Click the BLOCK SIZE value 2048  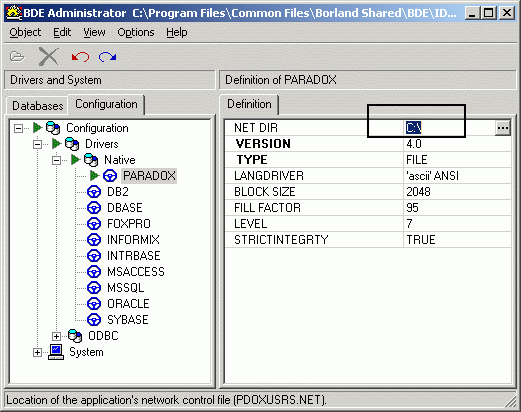tap(418, 192)
